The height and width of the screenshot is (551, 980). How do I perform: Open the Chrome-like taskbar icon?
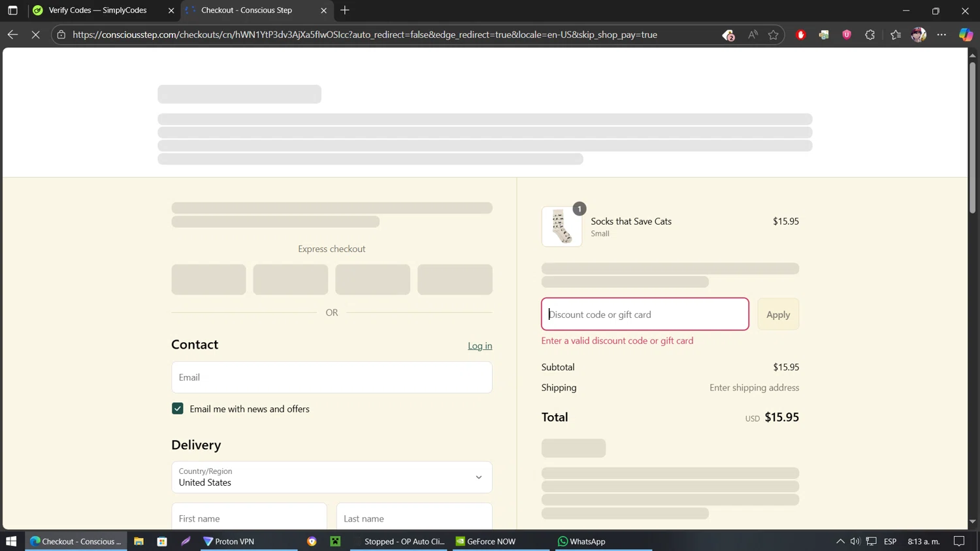coord(312,541)
